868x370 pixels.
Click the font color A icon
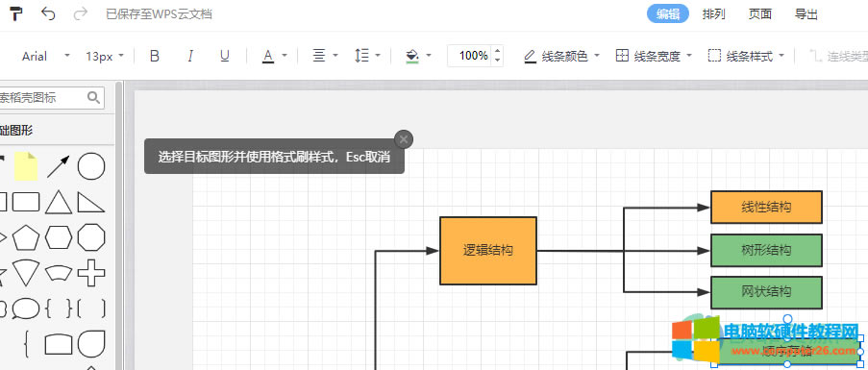click(268, 56)
